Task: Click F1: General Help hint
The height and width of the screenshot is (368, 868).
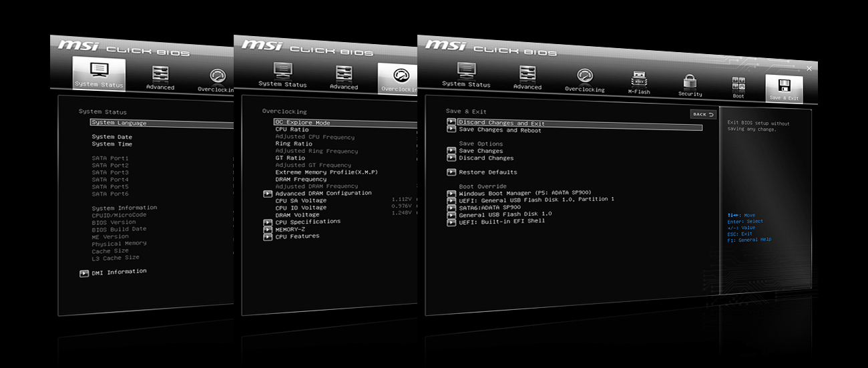Action: pyautogui.click(x=749, y=240)
